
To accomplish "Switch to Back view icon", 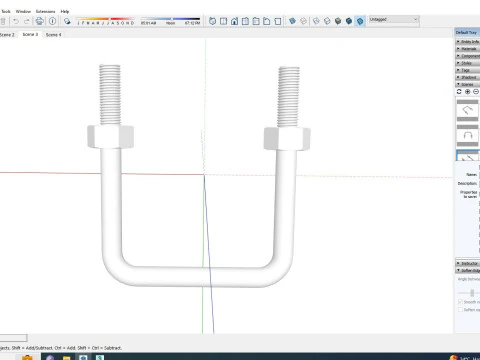I will coord(256,21).
